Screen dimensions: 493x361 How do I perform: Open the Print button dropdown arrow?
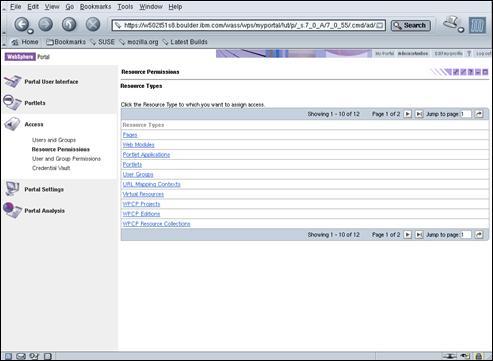461,30
